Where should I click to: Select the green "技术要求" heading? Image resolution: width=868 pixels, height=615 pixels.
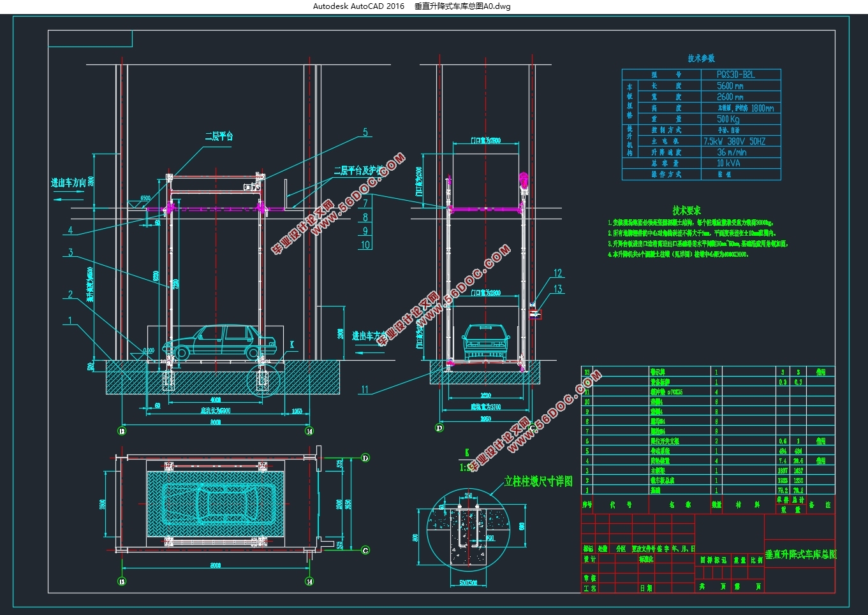point(686,210)
